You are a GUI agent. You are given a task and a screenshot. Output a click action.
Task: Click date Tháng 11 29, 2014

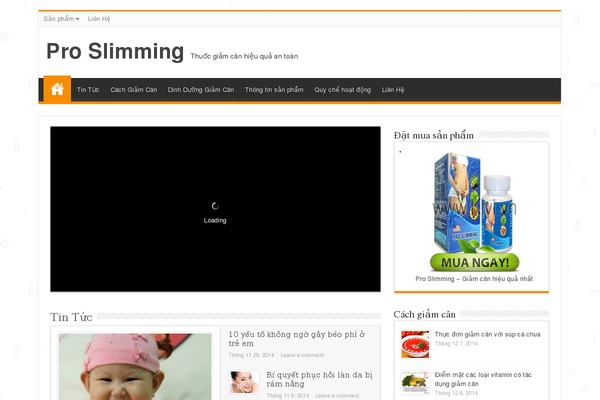(251, 355)
